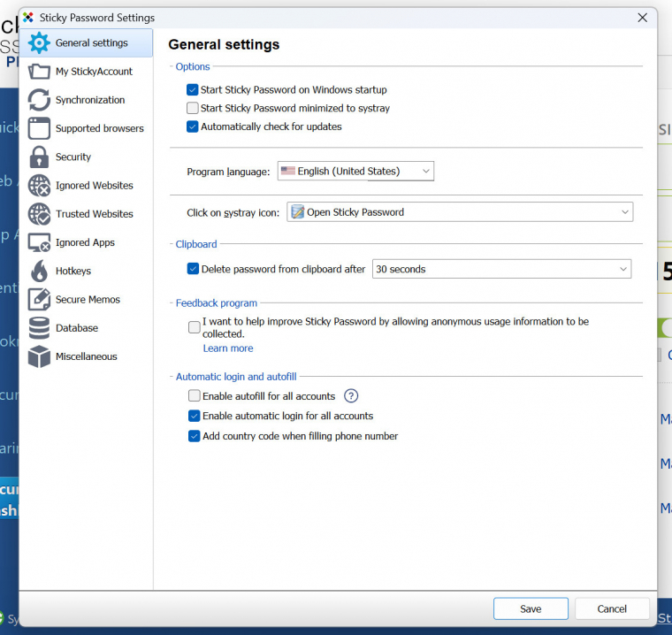Enable Start Sticky Password minimized to systray
This screenshot has width=672, height=635.
(193, 108)
